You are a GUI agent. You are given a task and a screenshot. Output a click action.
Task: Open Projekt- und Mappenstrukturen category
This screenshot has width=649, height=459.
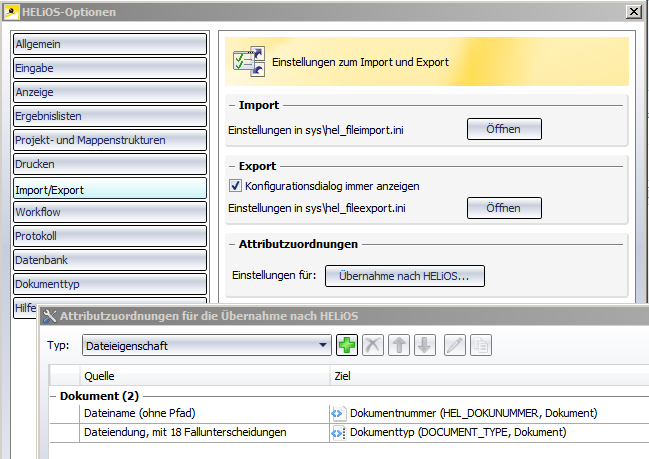110,140
